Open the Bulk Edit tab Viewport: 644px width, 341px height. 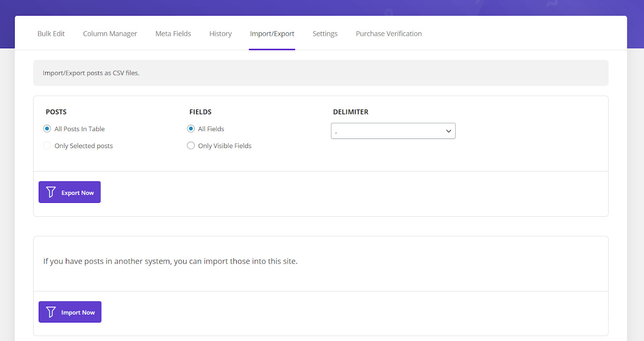point(51,34)
